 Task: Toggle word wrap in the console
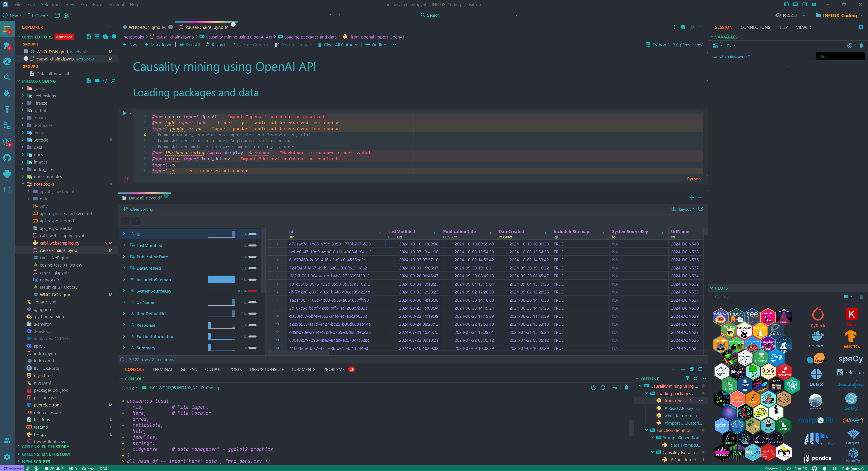[615, 388]
